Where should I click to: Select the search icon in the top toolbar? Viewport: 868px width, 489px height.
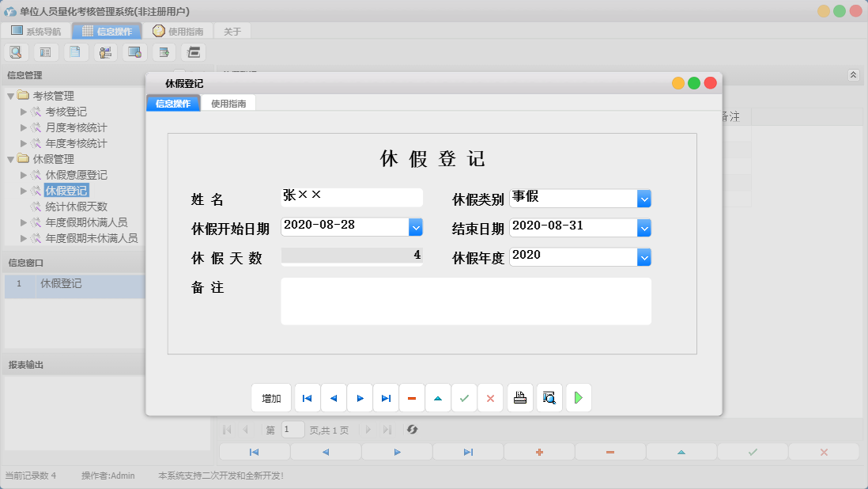pos(16,51)
